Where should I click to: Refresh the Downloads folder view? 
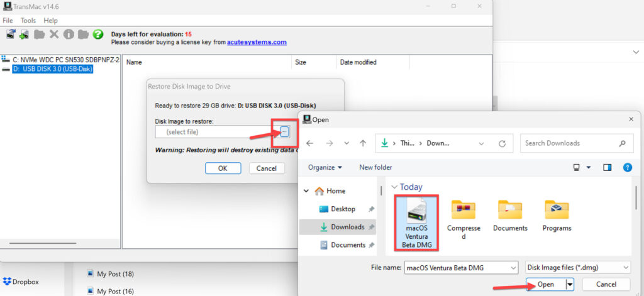click(501, 144)
